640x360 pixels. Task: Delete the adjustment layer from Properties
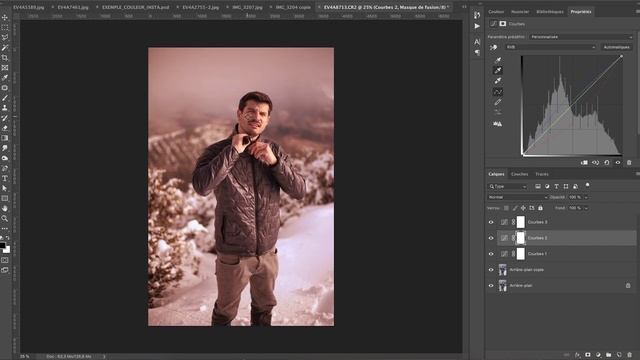pyautogui.click(x=629, y=162)
